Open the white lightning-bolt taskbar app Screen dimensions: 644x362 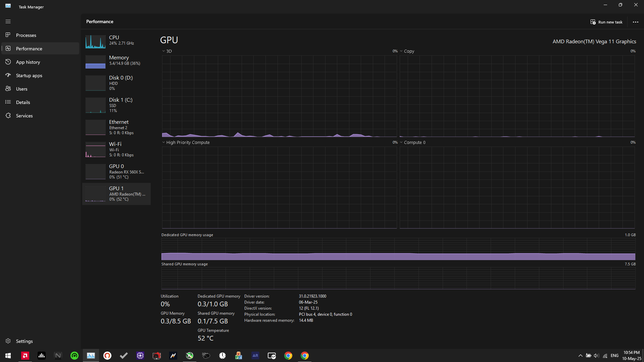[x=173, y=356]
